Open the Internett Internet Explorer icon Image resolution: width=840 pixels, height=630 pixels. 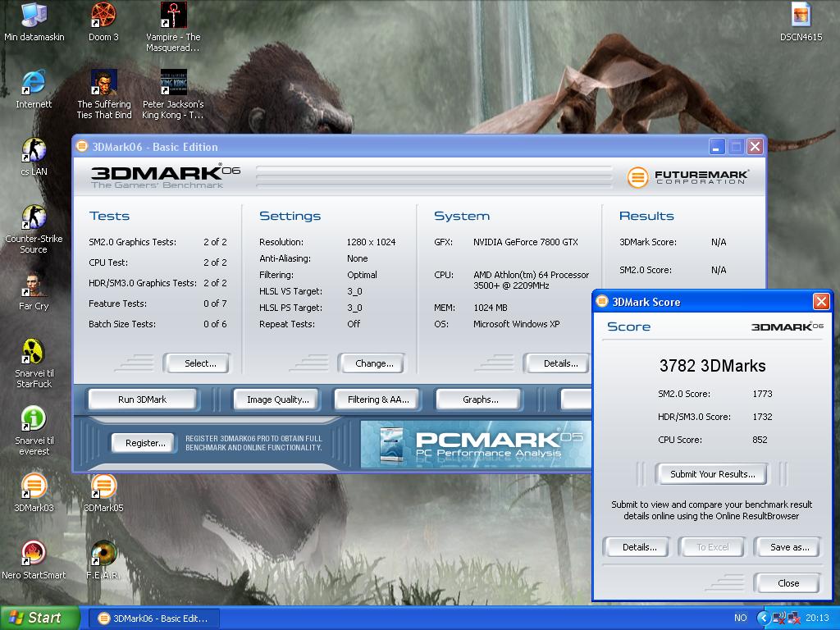click(x=34, y=89)
